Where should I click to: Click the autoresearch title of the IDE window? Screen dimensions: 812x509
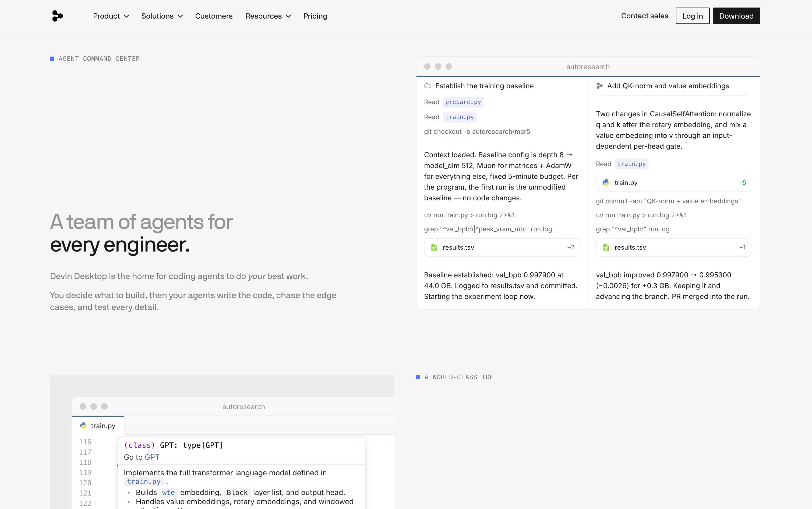click(x=243, y=407)
